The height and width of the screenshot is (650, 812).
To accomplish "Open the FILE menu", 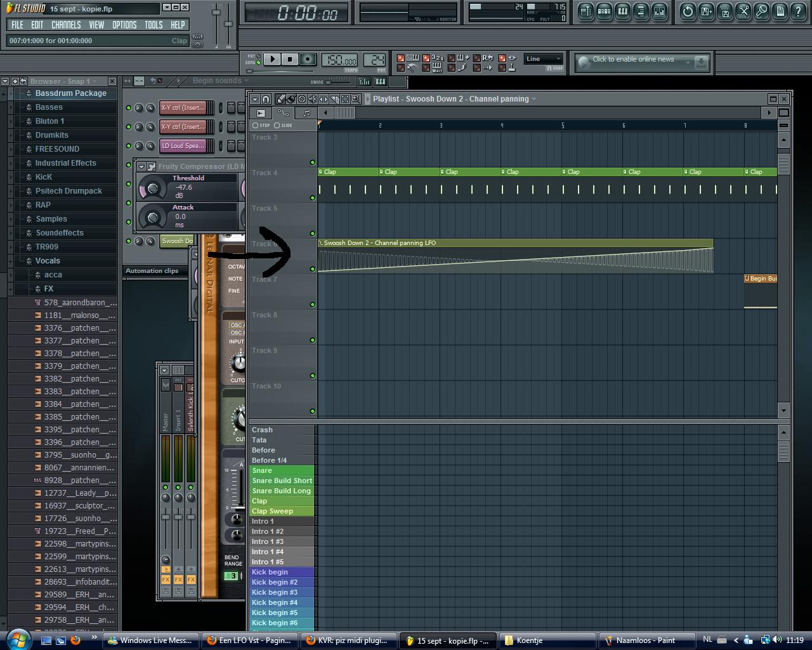I will (17, 25).
